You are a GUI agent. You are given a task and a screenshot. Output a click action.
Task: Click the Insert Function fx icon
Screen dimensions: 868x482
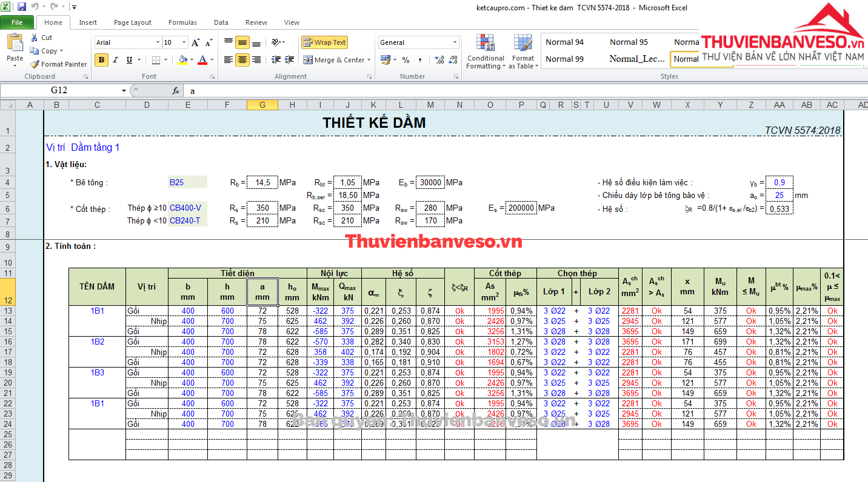pyautogui.click(x=175, y=90)
